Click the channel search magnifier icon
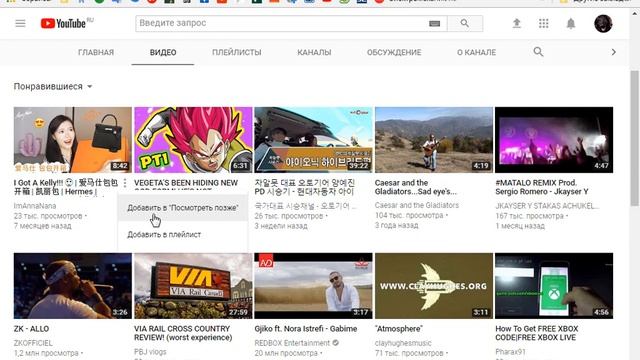This screenshot has width=640, height=360. [538, 52]
